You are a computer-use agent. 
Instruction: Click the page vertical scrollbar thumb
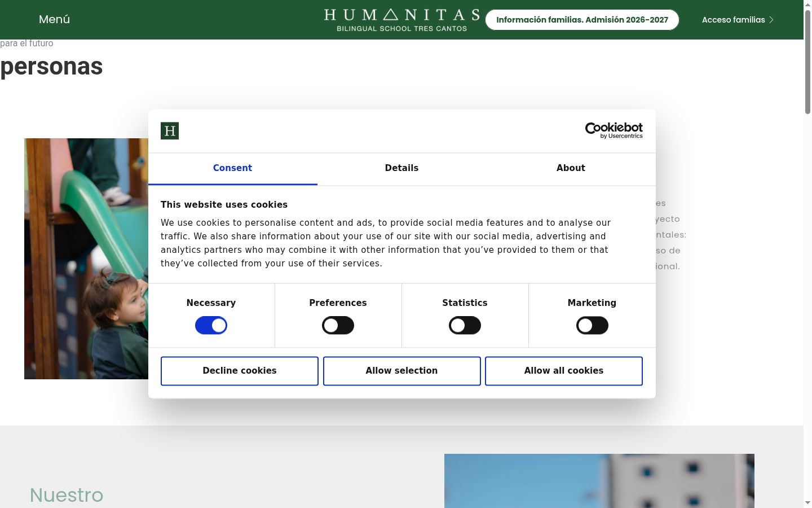tap(807, 62)
